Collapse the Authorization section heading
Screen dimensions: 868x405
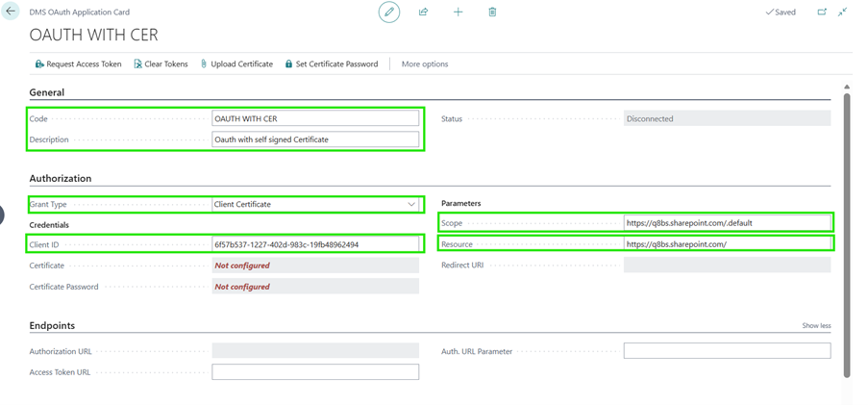[x=61, y=178]
